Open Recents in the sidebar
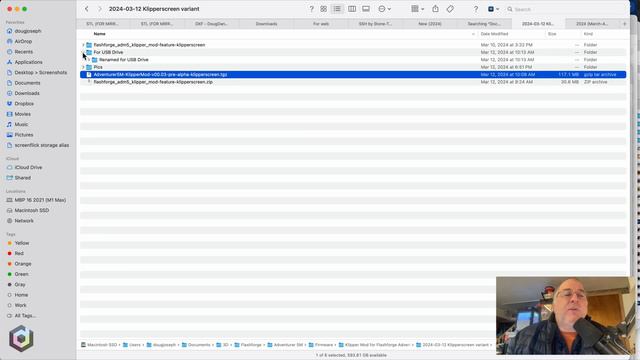 (24, 52)
